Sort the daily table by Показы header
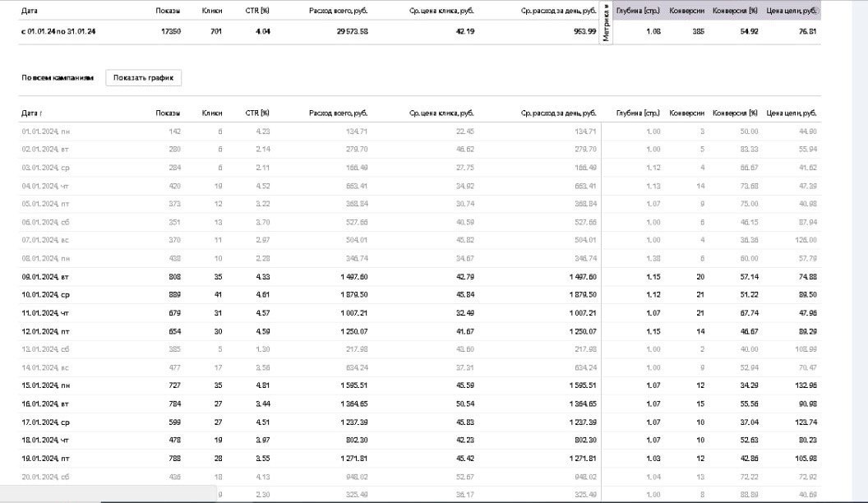 point(168,113)
